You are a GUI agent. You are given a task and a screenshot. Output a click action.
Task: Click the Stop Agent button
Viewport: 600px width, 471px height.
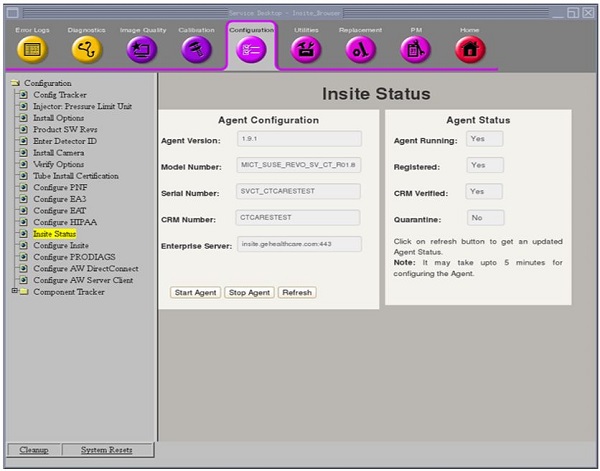[249, 293]
